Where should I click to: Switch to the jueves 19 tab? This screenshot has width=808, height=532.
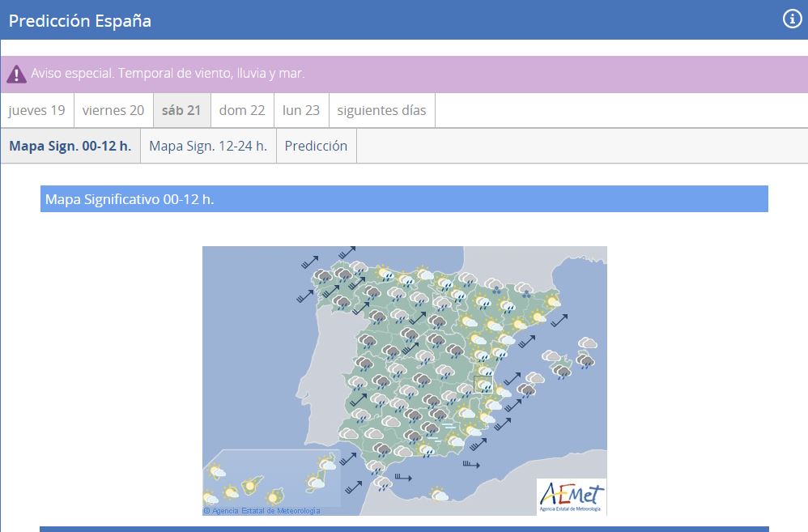click(37, 111)
